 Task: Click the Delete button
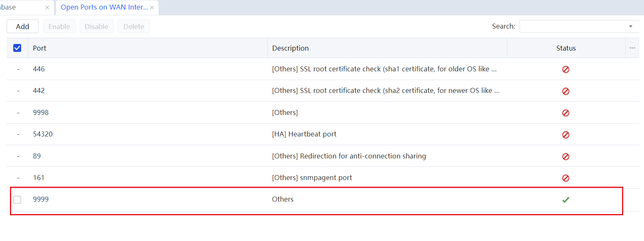[134, 27]
